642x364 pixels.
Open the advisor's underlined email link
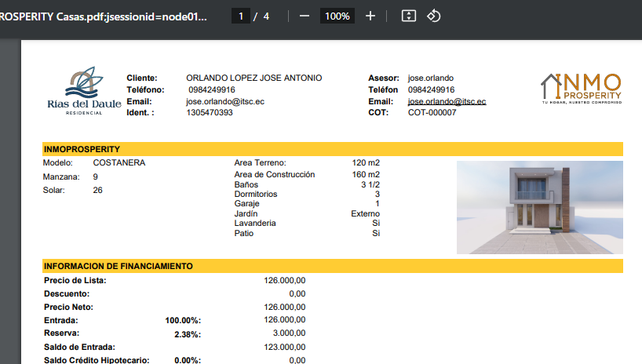447,101
